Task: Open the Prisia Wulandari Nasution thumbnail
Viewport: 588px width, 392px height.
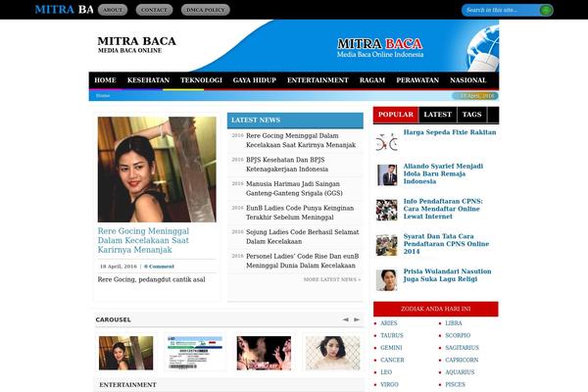Action: pyautogui.click(x=387, y=280)
